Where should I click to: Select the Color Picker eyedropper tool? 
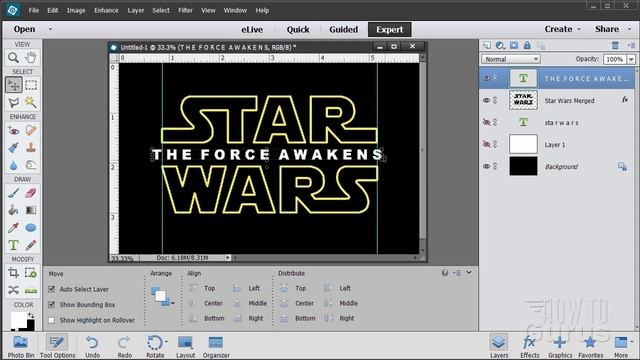tap(13, 228)
